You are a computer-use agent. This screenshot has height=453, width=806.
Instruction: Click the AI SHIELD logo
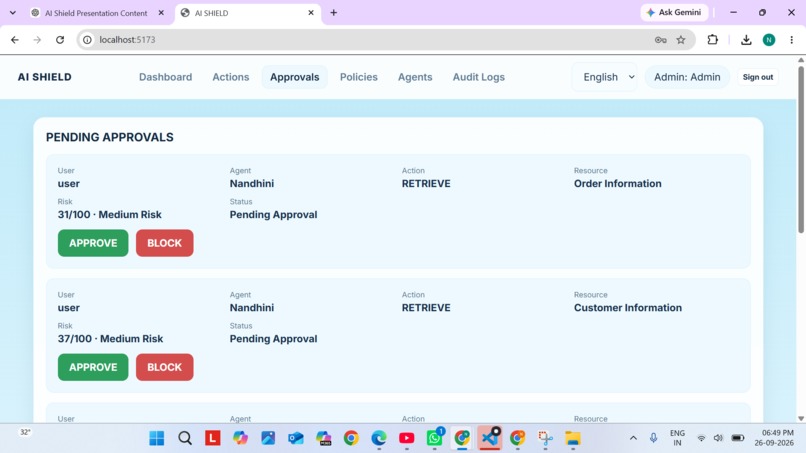pyautogui.click(x=45, y=77)
